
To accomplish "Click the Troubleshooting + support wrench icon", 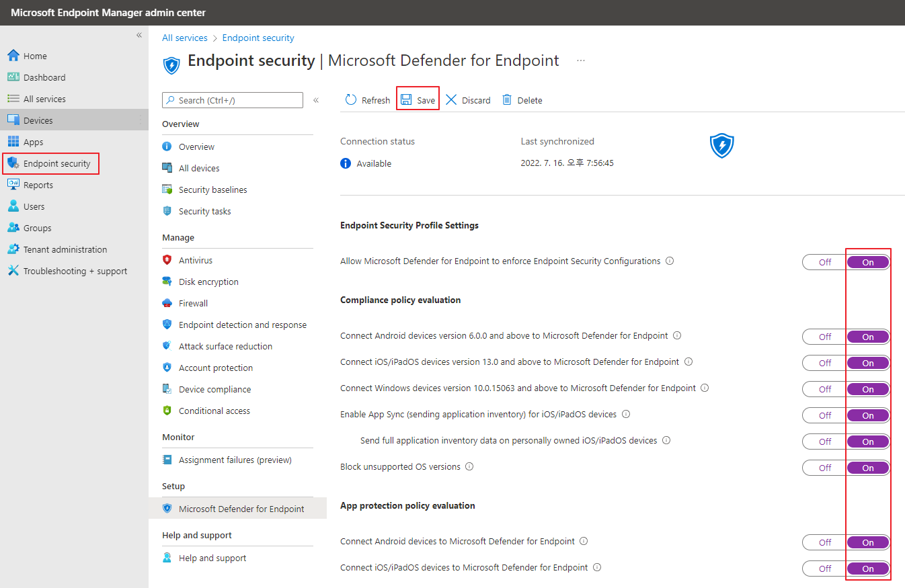I will click(x=13, y=271).
